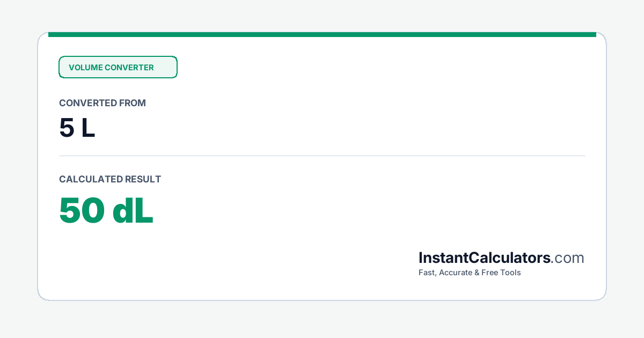Click the Fast, Accurate & Free Tools tagline
Viewport: 644px width, 338px height.
(470, 273)
